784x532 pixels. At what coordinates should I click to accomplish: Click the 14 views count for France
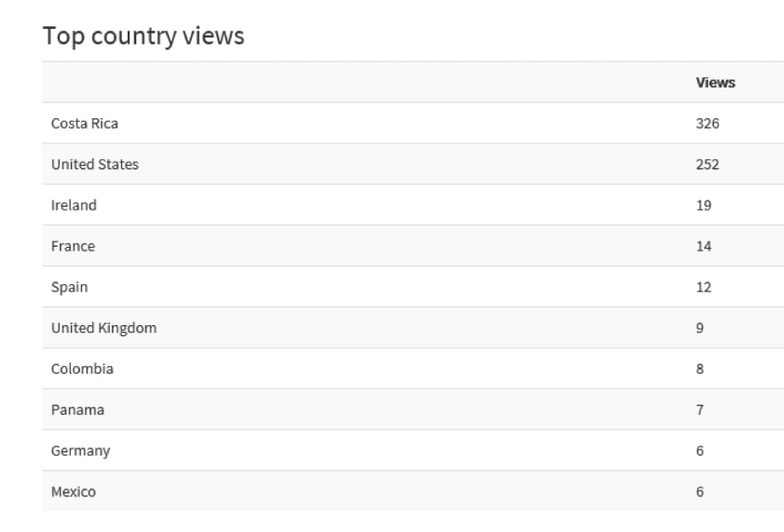tap(703, 246)
